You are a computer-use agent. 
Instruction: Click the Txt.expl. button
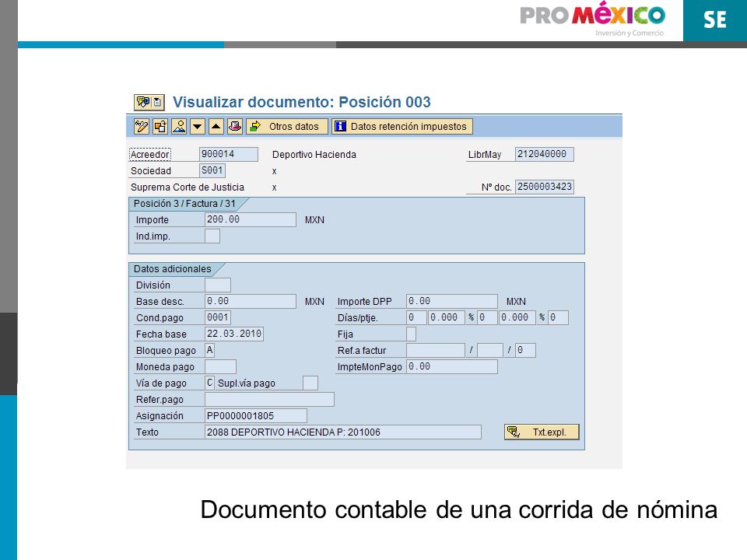(x=542, y=432)
